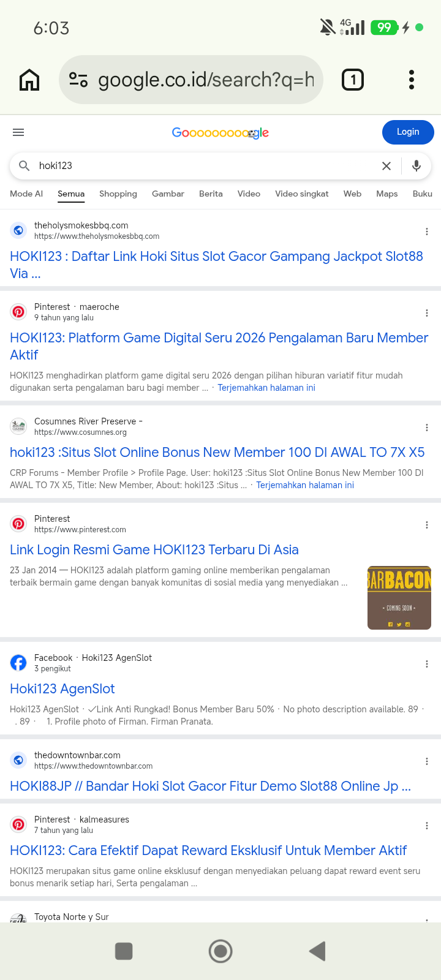This screenshot has height=980, width=441.
Task: Switch to Web tab
Action: click(x=352, y=194)
